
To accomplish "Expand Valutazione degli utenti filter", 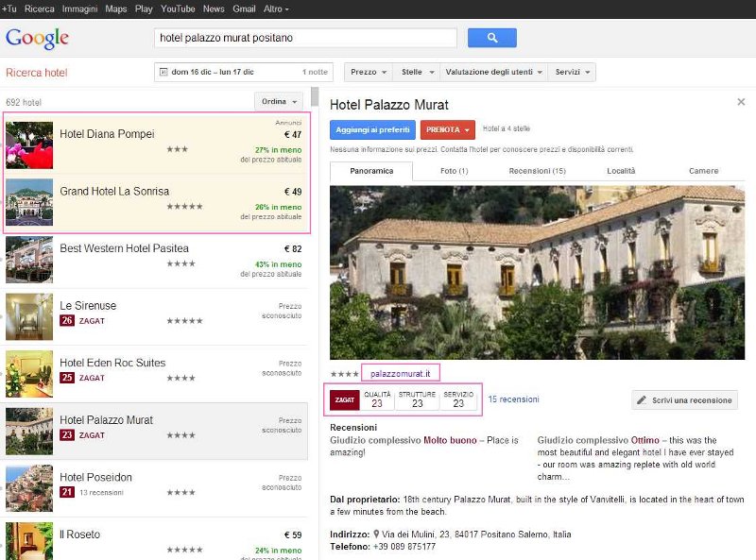I will 493,72.
